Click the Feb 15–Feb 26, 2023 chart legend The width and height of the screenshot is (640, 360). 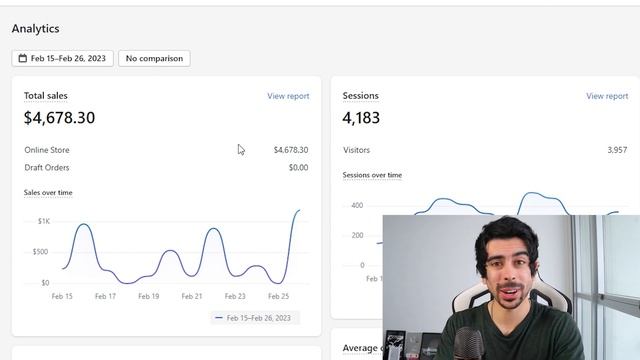coord(255,318)
